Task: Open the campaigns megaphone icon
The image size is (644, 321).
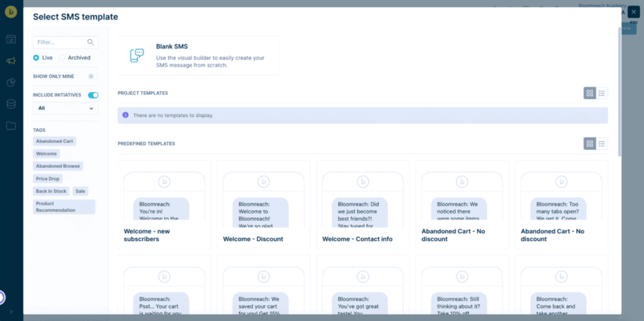Action: click(x=11, y=61)
